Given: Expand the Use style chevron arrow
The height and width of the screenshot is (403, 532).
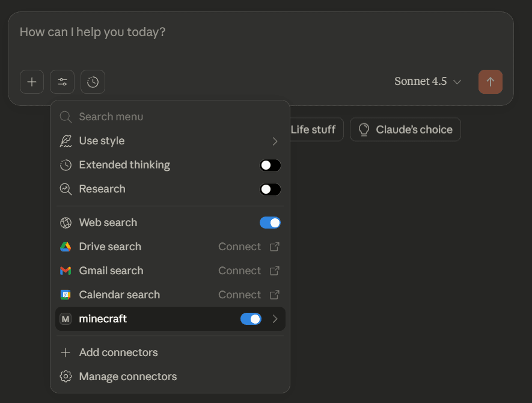Looking at the screenshot, I should tap(275, 141).
